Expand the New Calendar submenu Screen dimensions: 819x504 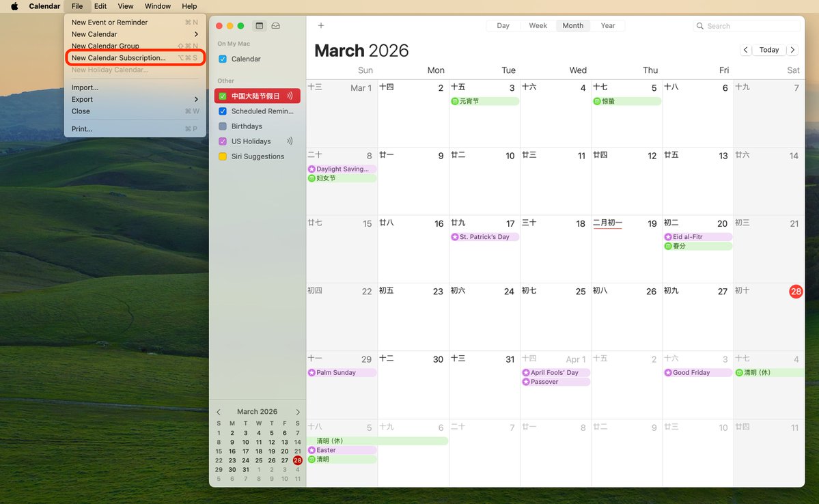[x=135, y=34]
